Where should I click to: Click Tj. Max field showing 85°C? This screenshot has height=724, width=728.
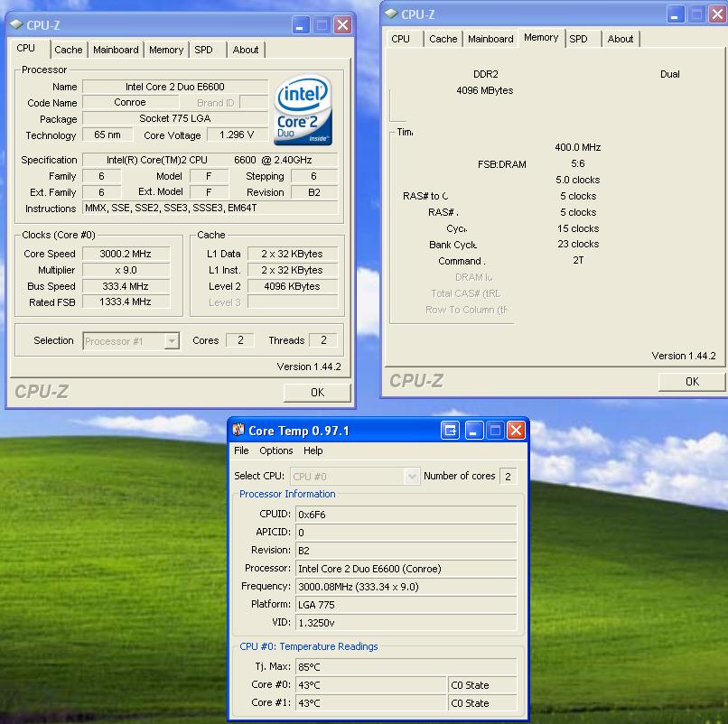click(x=406, y=667)
